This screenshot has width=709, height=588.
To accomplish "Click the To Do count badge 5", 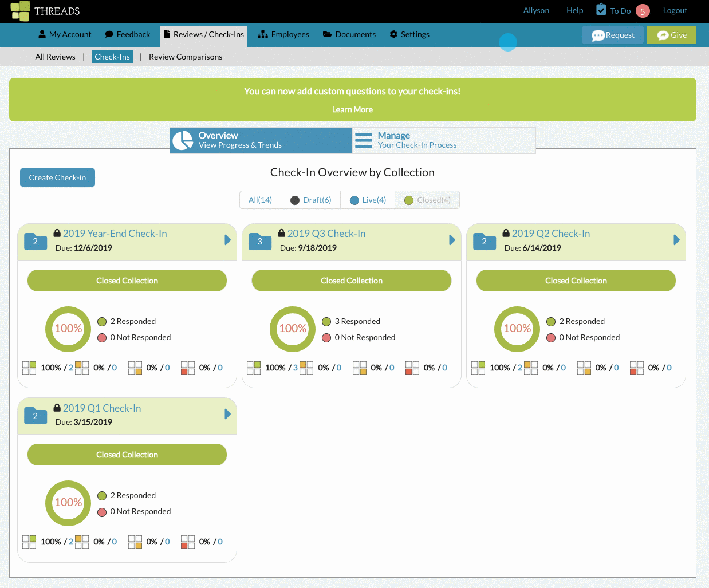I will (x=643, y=11).
